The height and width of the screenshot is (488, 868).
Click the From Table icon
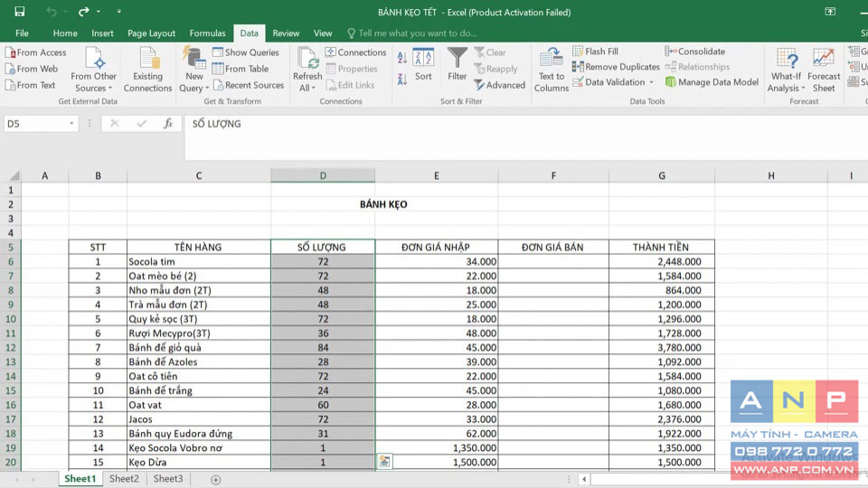pos(218,69)
